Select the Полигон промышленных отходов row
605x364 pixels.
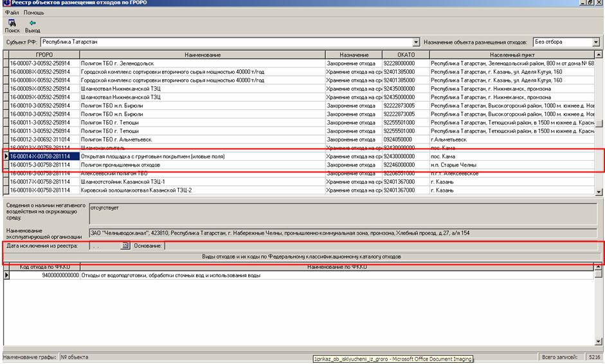[x=202, y=165]
